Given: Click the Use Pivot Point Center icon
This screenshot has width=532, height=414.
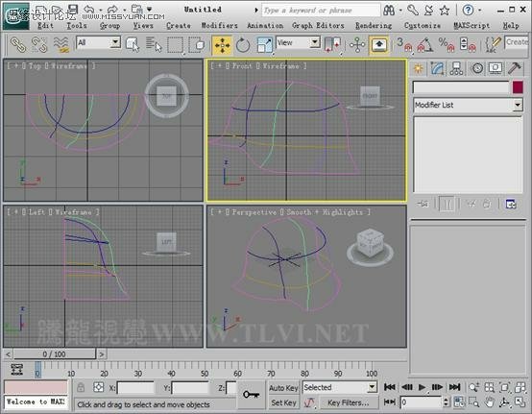Looking at the screenshot, I should (332, 45).
